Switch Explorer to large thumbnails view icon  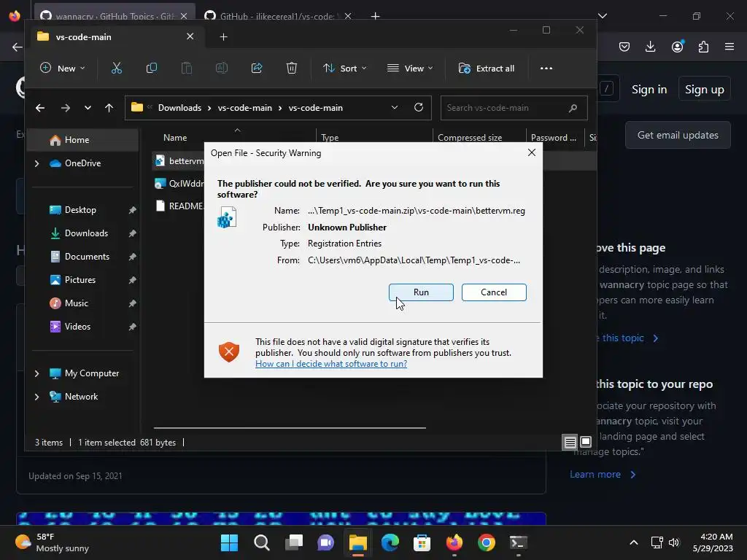pos(586,442)
